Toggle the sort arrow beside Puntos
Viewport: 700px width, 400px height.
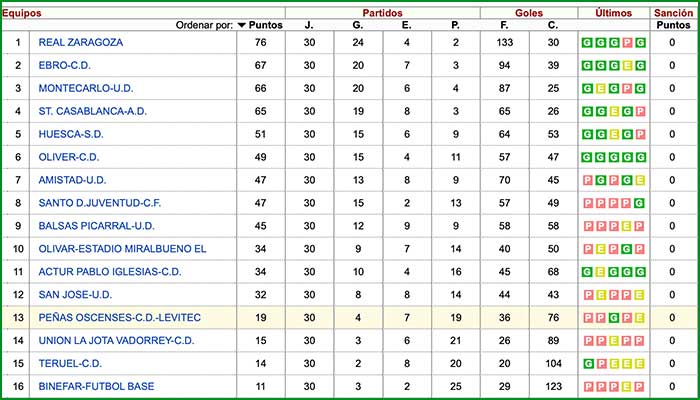pyautogui.click(x=242, y=25)
